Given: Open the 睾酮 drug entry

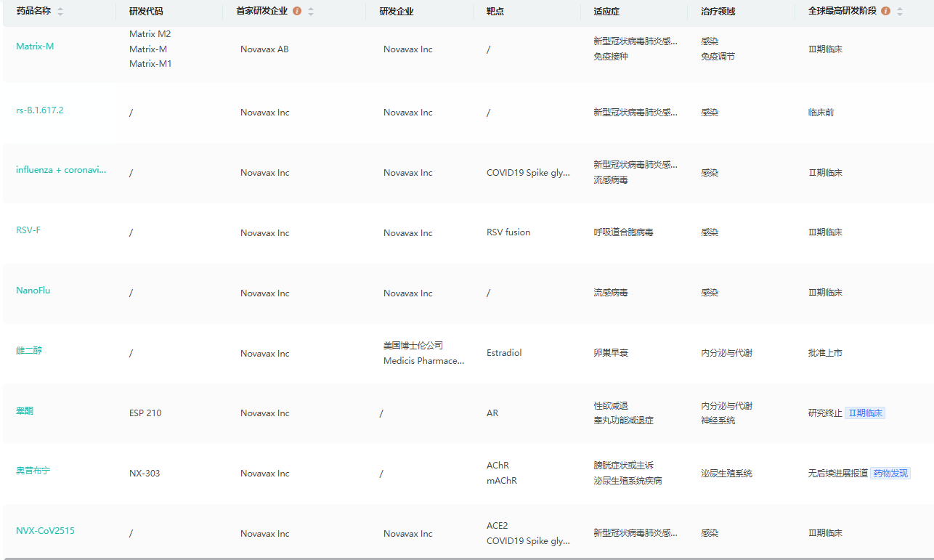Looking at the screenshot, I should 25,411.
